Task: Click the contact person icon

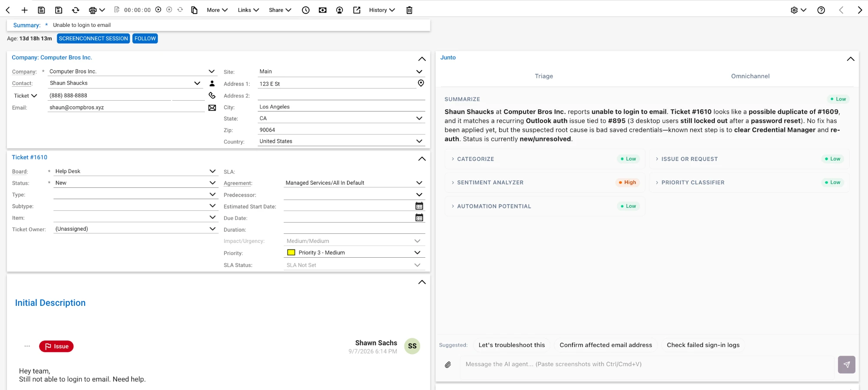Action: tap(212, 83)
